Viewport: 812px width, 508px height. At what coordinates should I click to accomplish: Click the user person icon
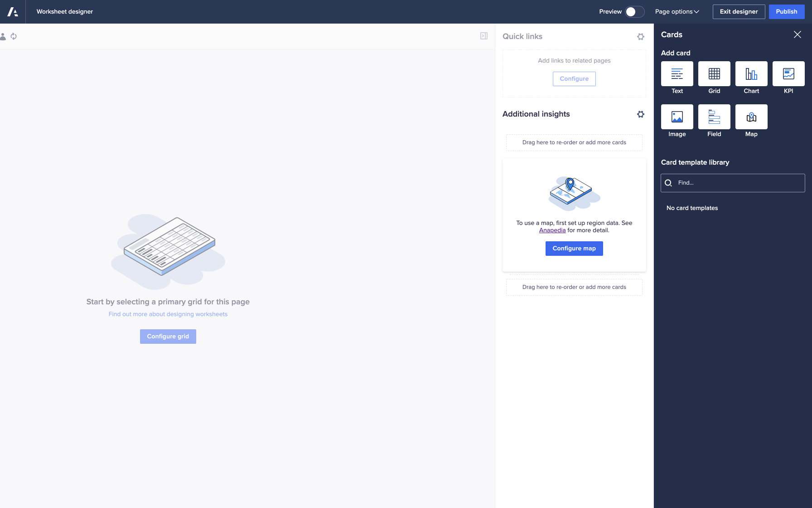point(3,36)
